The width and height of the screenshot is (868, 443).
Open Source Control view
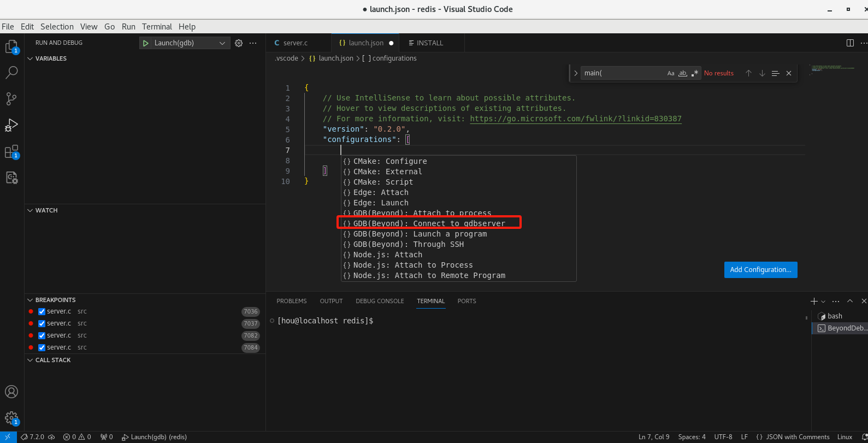[x=11, y=98]
